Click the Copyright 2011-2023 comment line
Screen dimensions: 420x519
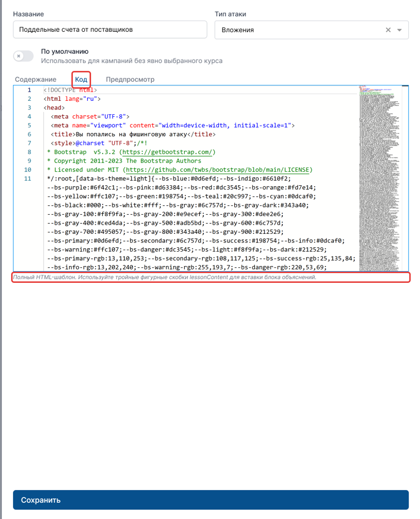click(x=124, y=161)
